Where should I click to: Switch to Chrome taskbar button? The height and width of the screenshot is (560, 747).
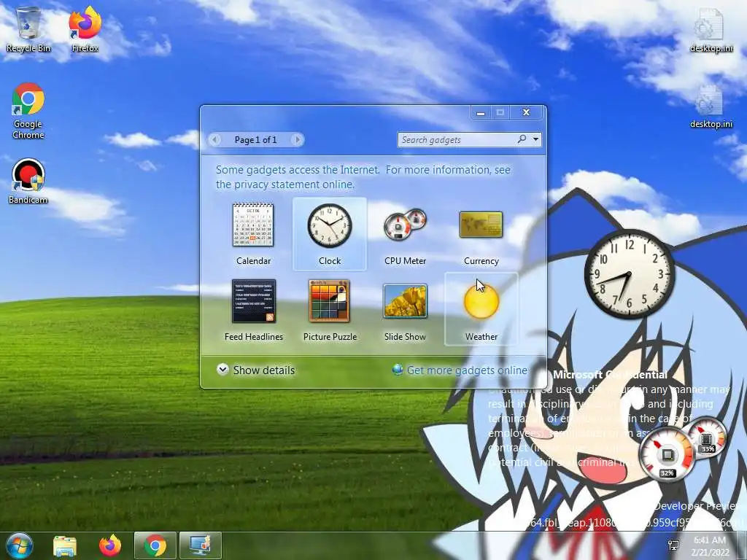(155, 545)
